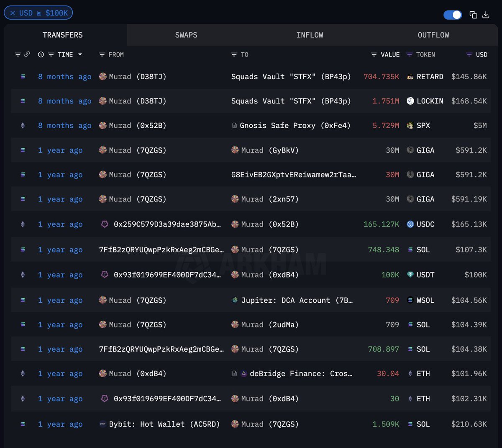Image resolution: width=502 pixels, height=448 pixels.
Task: Click the WSOL token icon
Action: click(x=410, y=300)
